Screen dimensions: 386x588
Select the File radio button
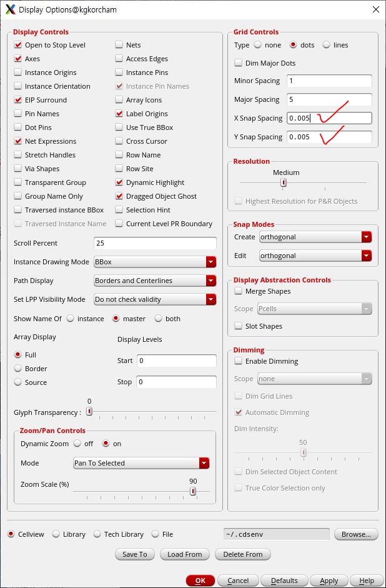point(155,534)
